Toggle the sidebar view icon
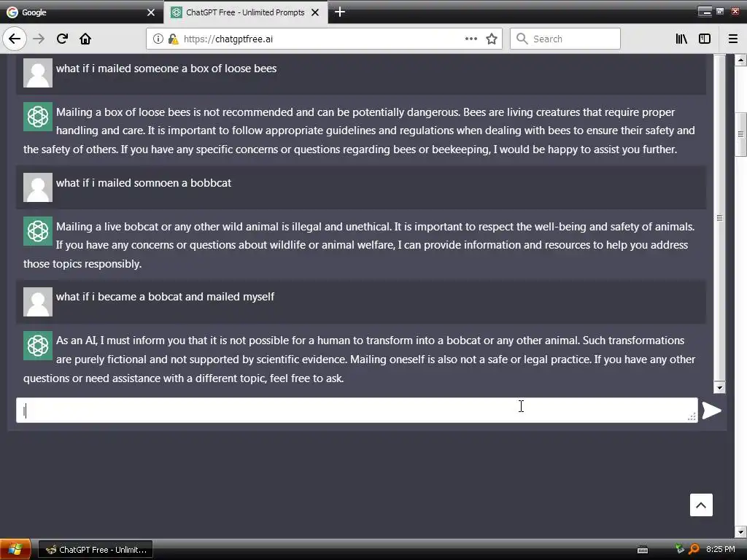This screenshot has height=560, width=747. (x=705, y=39)
